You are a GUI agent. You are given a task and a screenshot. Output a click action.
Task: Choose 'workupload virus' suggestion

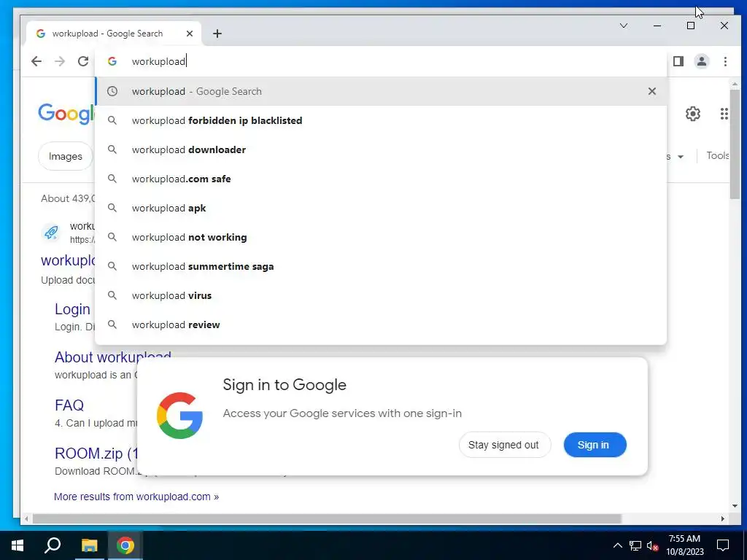click(381, 295)
